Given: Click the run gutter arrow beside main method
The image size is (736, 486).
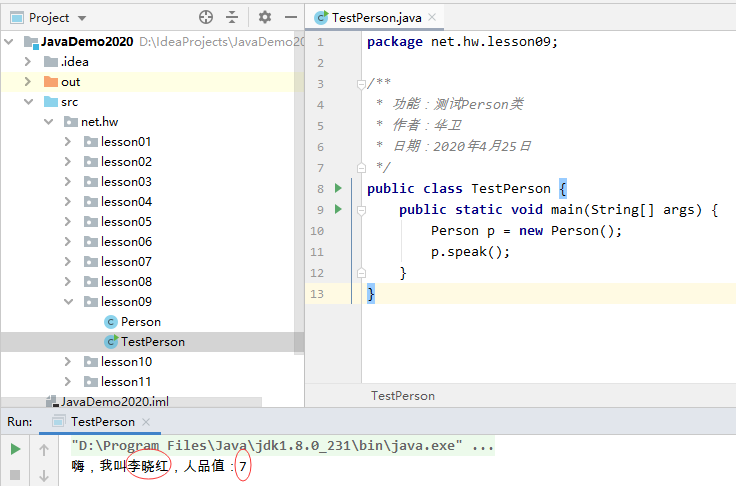Looking at the screenshot, I should pyautogui.click(x=338, y=209).
